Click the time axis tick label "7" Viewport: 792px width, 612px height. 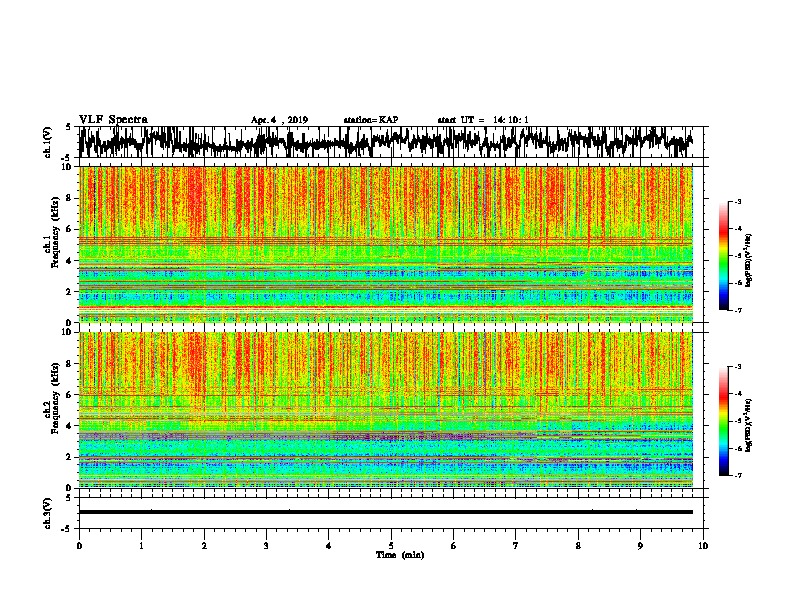click(x=516, y=546)
